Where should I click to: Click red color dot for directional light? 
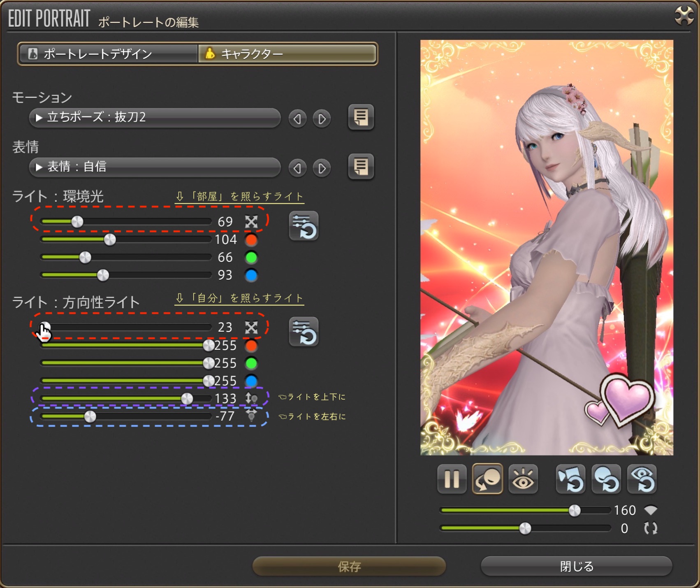pyautogui.click(x=251, y=346)
